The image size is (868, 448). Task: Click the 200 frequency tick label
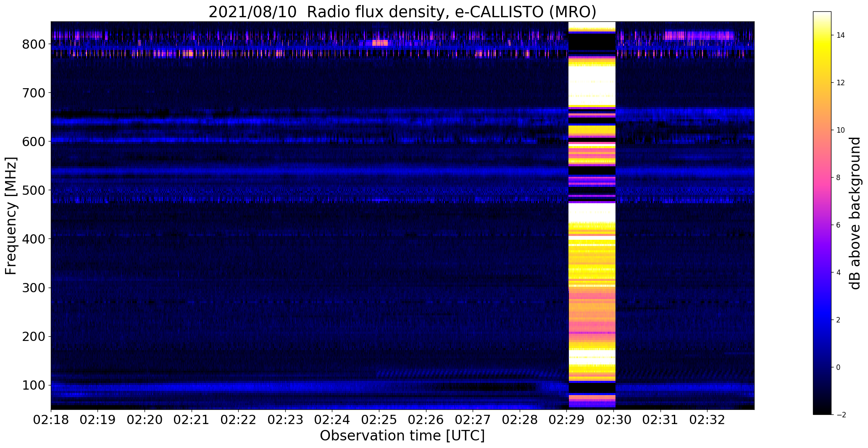pyautogui.click(x=34, y=336)
